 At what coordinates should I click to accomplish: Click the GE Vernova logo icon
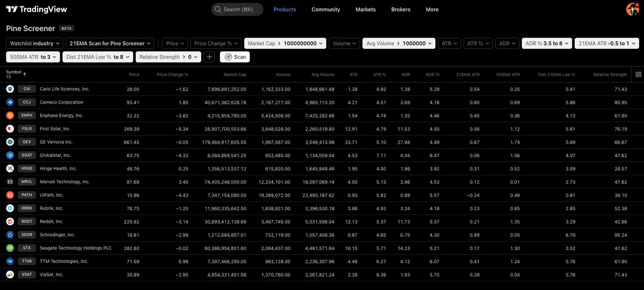(10, 142)
